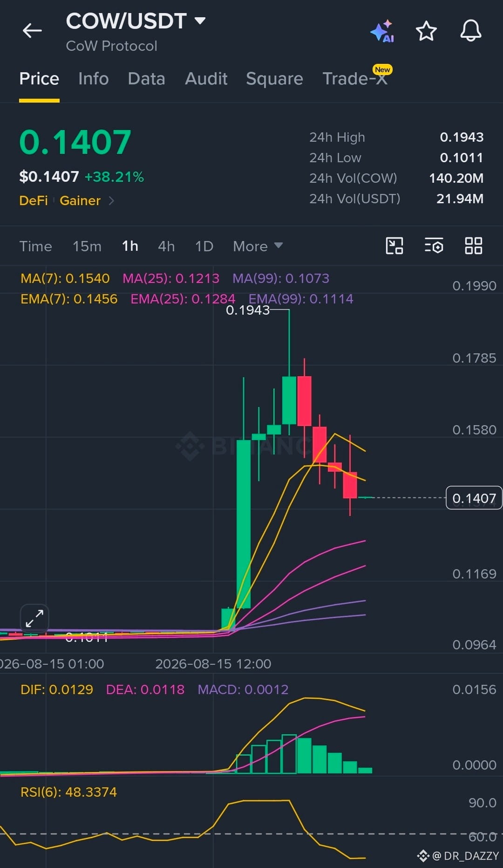This screenshot has height=868, width=503.
Task: Click the MACD: 0.0012 label
Action: (x=243, y=689)
